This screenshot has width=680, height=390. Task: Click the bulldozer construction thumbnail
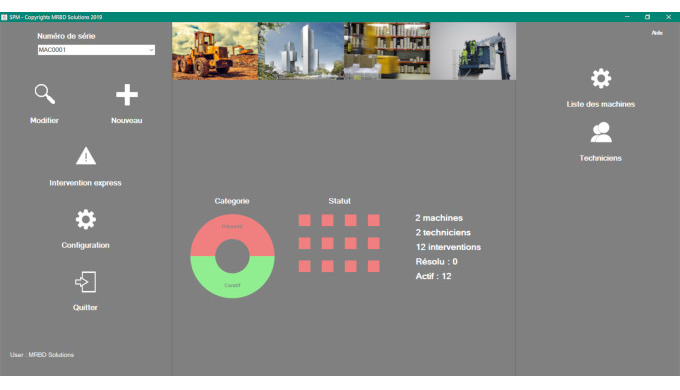215,51
